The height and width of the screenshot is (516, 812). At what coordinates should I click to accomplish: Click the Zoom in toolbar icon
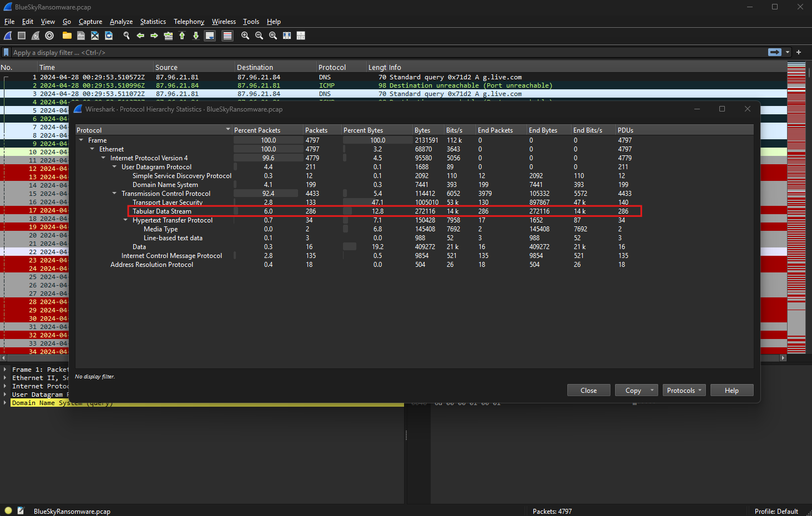click(245, 36)
